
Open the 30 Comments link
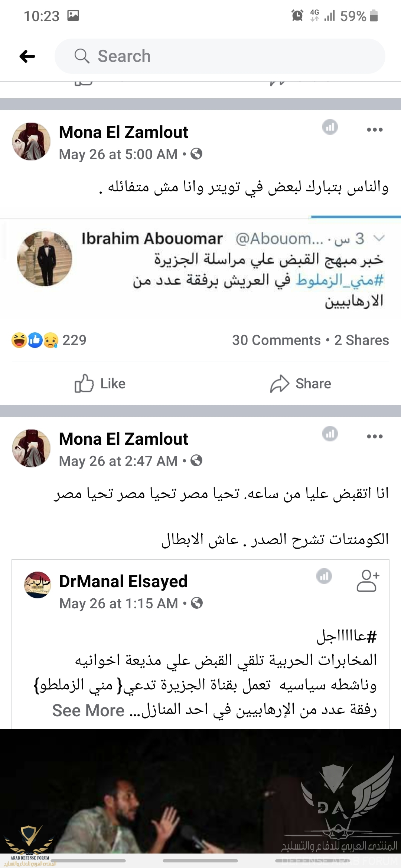click(x=276, y=340)
